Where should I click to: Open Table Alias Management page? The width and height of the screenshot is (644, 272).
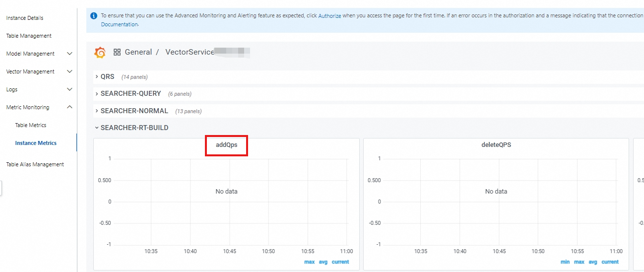point(35,164)
